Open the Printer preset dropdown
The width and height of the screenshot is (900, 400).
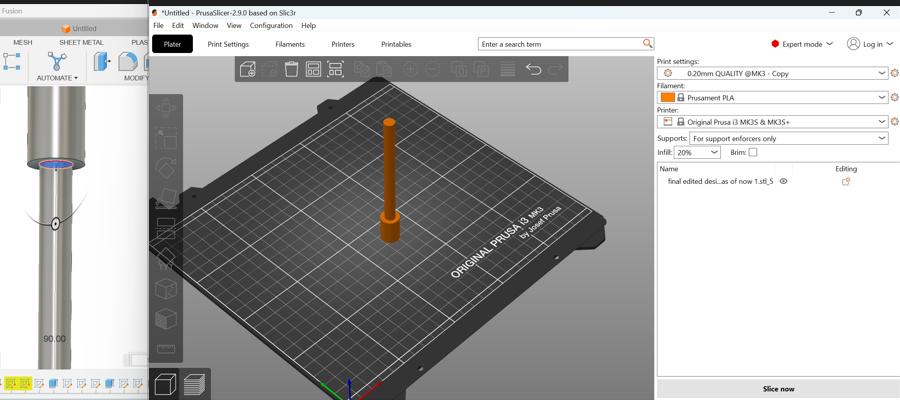pos(773,122)
